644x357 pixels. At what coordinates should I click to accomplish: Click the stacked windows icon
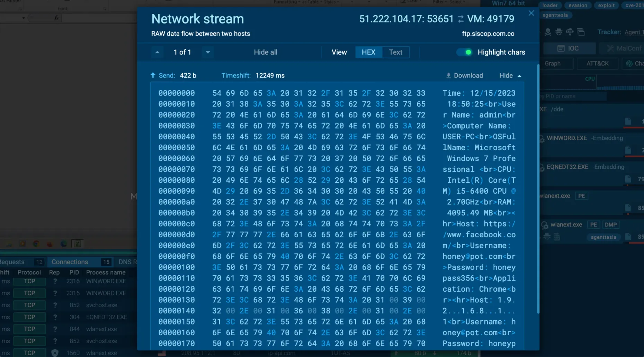[581, 32]
